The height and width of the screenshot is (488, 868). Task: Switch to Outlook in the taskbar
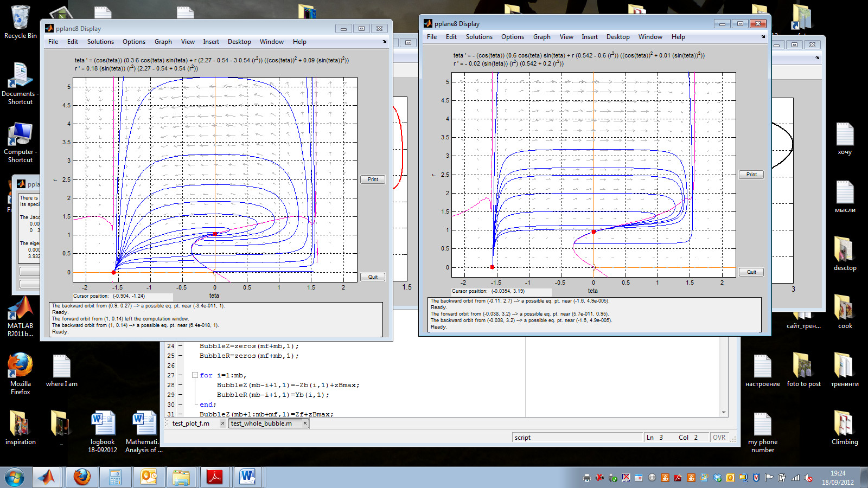[x=148, y=477]
